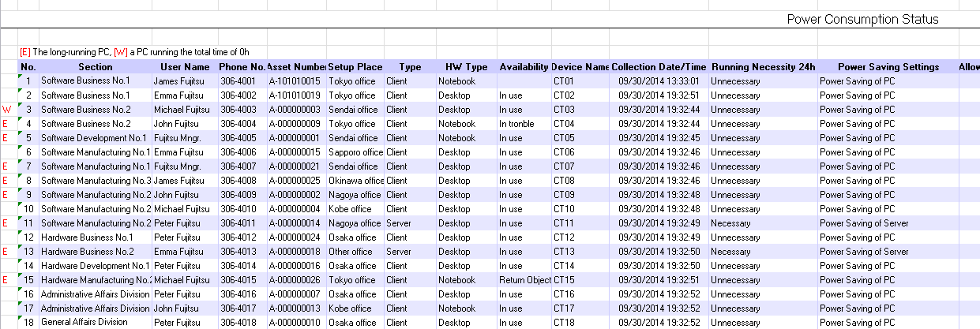Click the Power Saving Settings header
The width and height of the screenshot is (980, 329).
[x=888, y=67]
